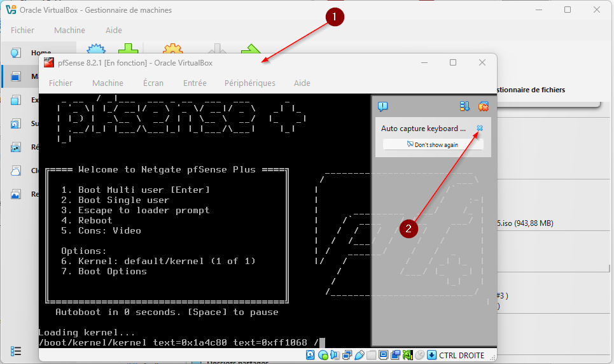Toggle notification sort order icon
This screenshot has height=364, width=614.
pyautogui.click(x=464, y=106)
